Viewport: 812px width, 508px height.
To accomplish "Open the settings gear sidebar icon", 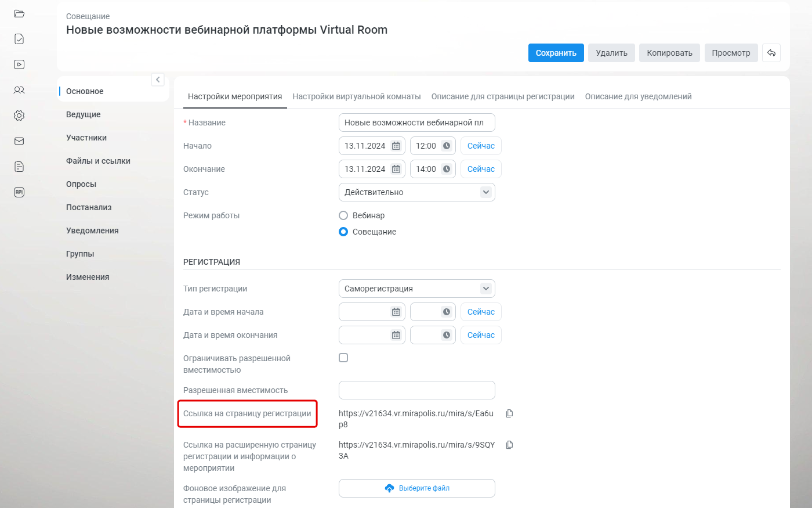I will coord(19,116).
